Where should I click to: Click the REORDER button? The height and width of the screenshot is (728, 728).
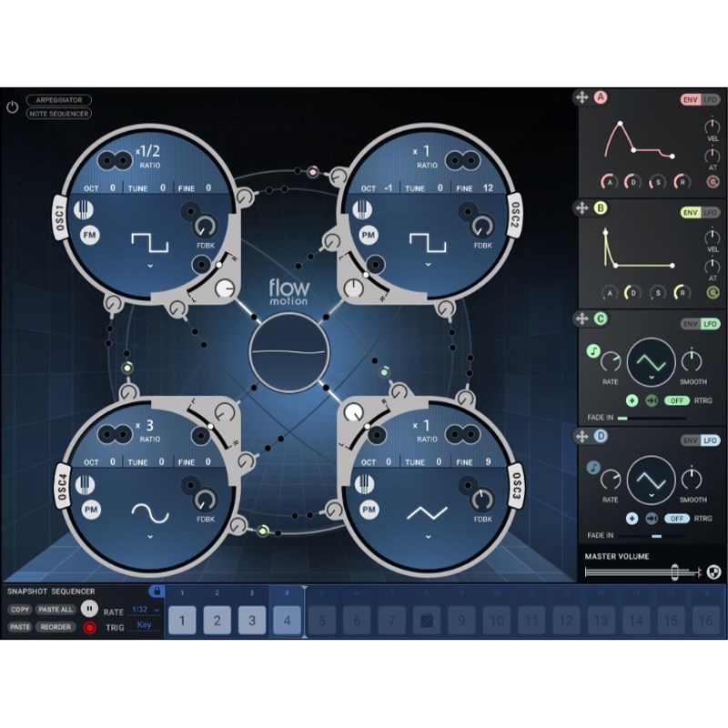[56, 627]
